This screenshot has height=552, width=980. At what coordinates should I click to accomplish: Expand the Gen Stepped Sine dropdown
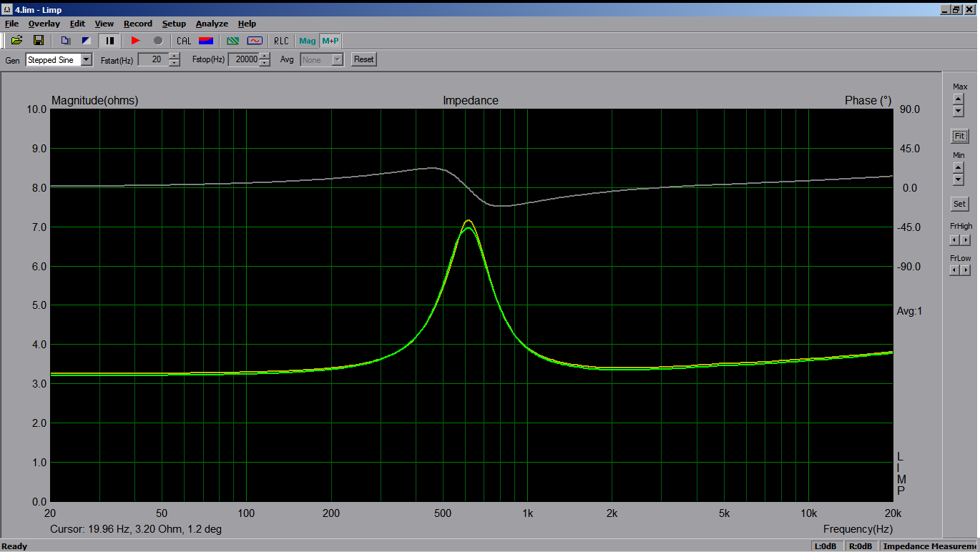pyautogui.click(x=87, y=60)
